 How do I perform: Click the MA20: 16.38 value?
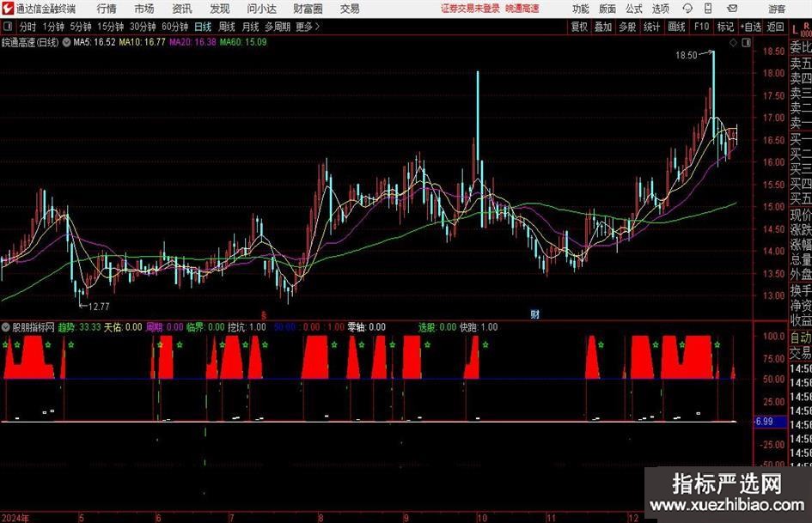[192, 42]
